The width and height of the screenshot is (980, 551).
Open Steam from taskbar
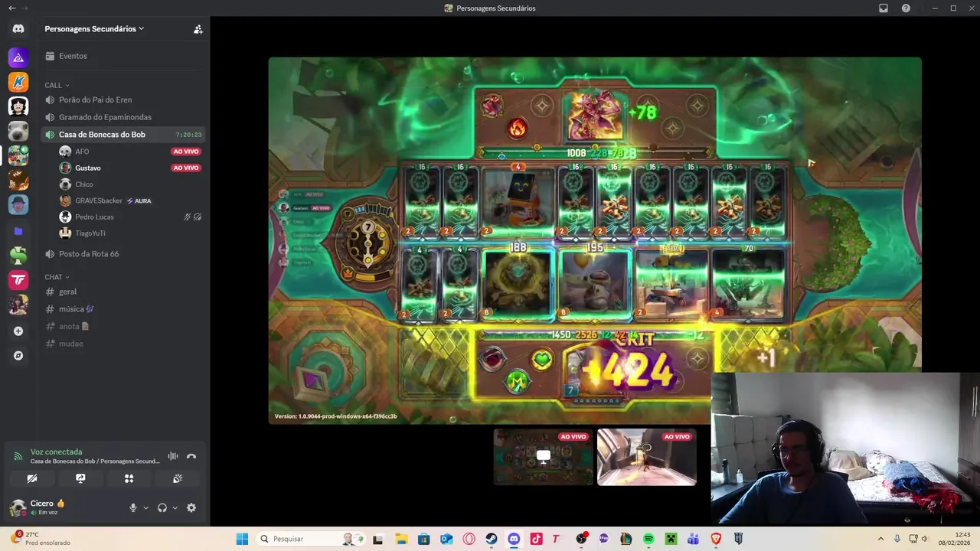point(492,539)
